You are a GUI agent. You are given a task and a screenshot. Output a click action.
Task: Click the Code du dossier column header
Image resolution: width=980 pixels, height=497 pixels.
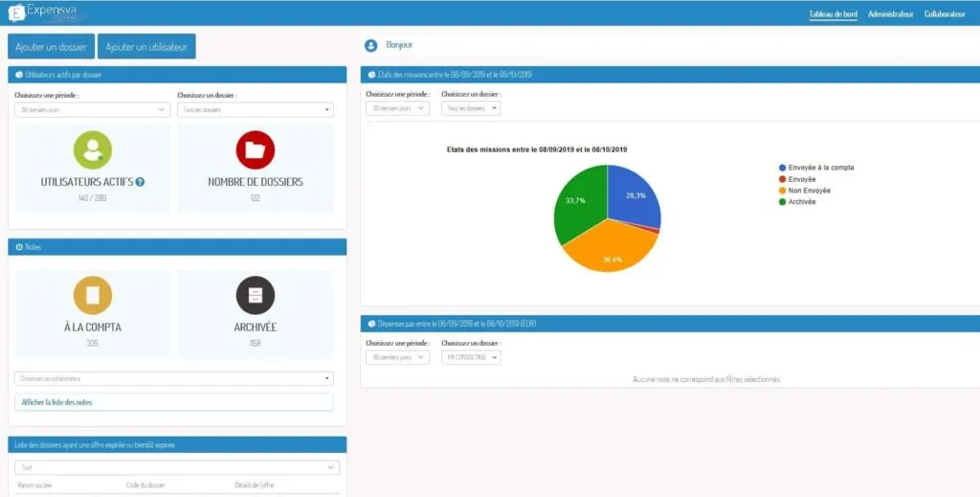pyautogui.click(x=145, y=486)
